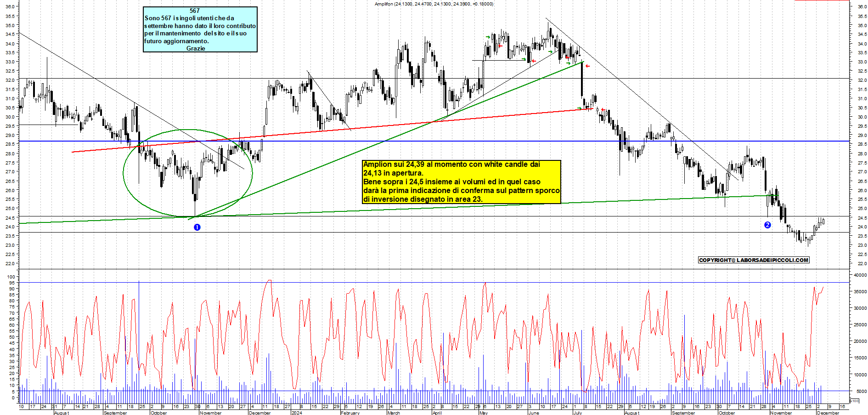Click the COPYRIGHT@ LABORSADEIPICCOLI.COM label

(754, 260)
